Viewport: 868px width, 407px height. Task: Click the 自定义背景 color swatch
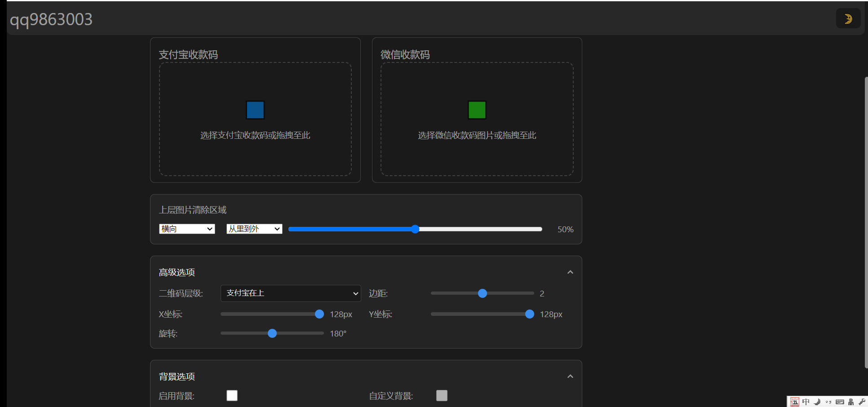[x=442, y=395]
